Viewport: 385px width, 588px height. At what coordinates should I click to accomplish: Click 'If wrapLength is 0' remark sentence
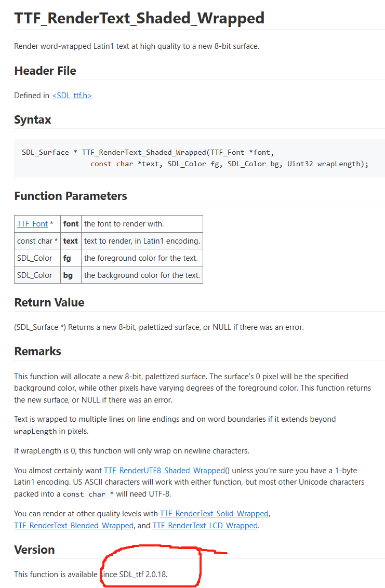click(132, 451)
